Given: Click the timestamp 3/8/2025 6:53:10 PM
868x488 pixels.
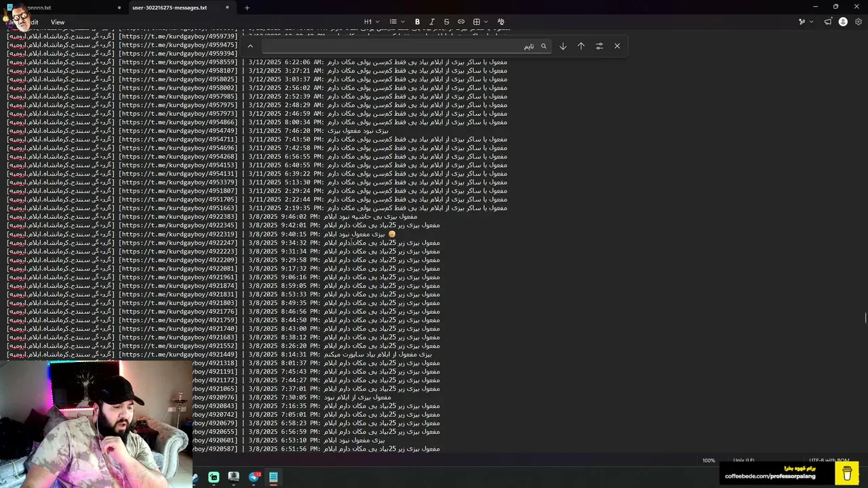Looking at the screenshot, I should 283,441.
